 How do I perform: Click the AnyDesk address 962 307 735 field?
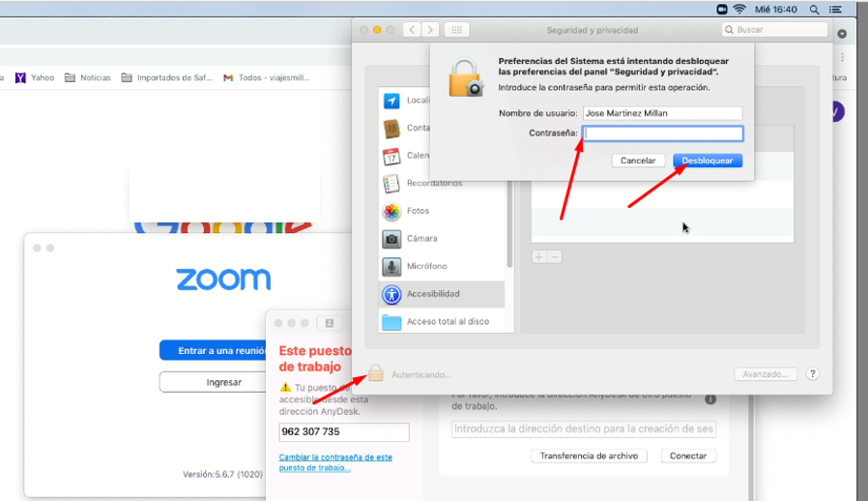click(344, 431)
